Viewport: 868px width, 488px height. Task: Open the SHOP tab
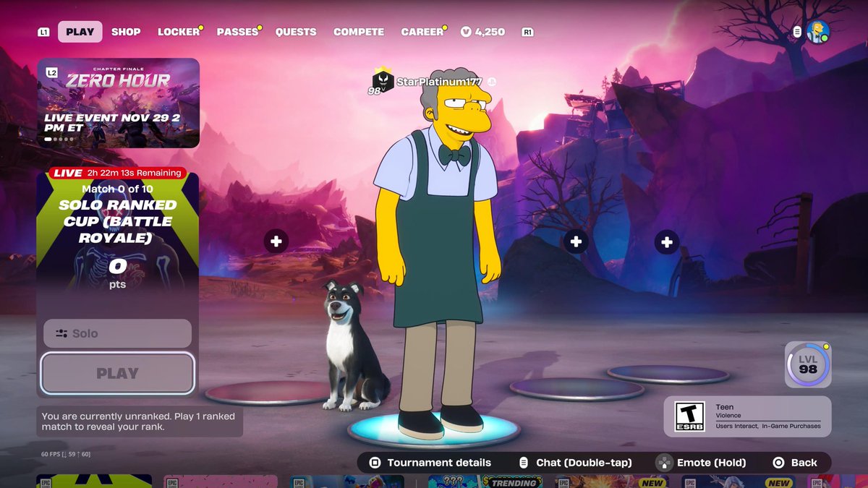[x=126, y=32]
